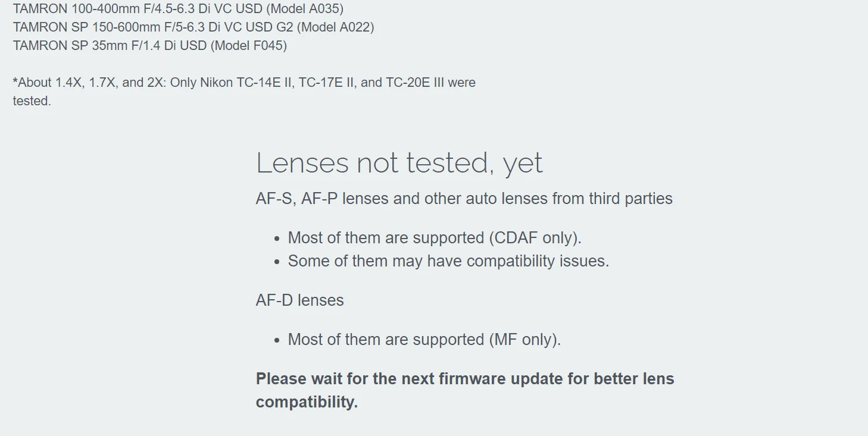Image resolution: width=868 pixels, height=436 pixels.
Task: Click the "(MF only)" bullet text
Action: pos(524,340)
